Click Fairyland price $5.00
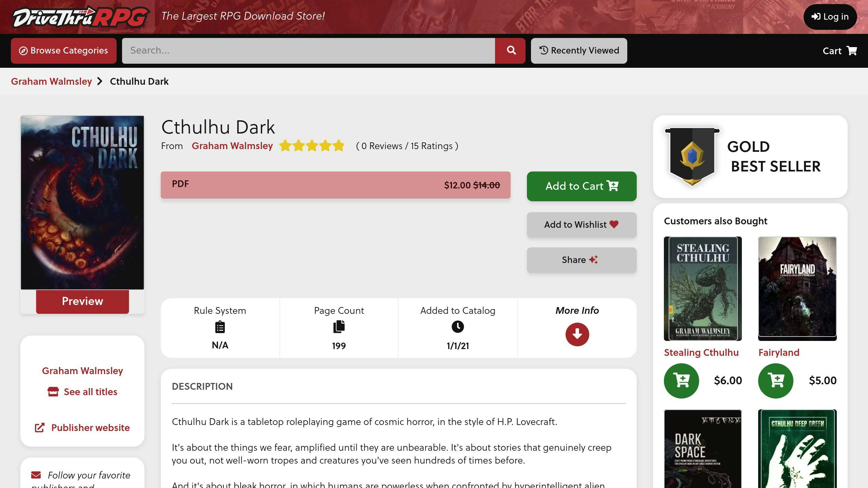This screenshot has height=488, width=868. [x=823, y=381]
